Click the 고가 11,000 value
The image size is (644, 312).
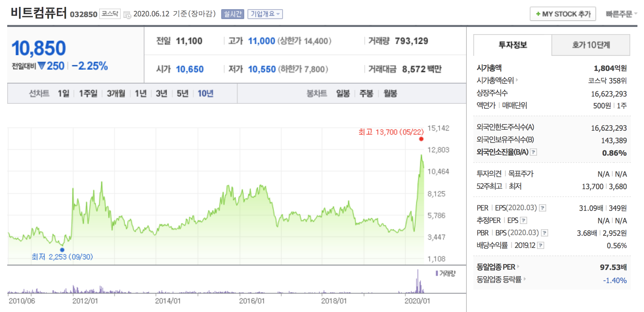point(262,41)
